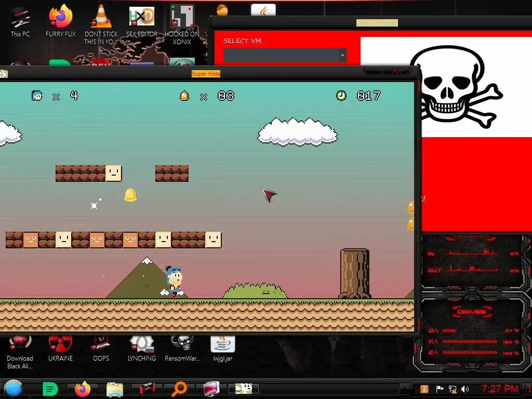Open the LYNCHING desktop shortcut
Viewport: 532px width, 399px height.
pyautogui.click(x=141, y=349)
